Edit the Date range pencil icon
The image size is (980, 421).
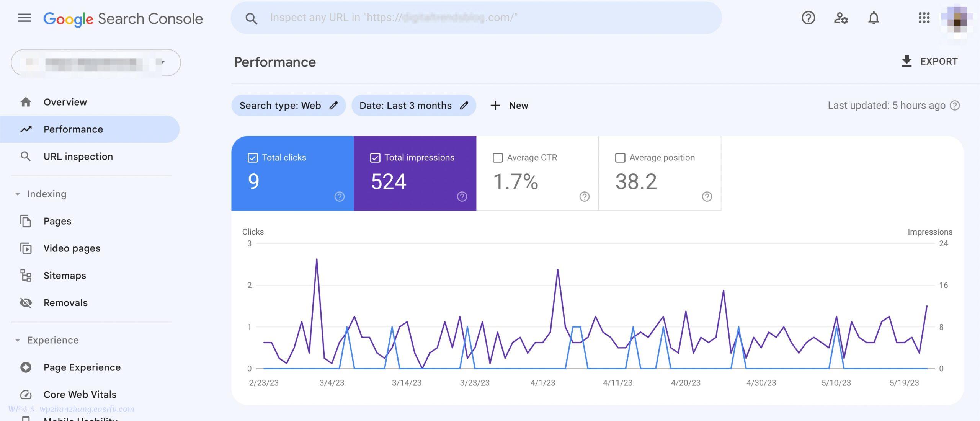(464, 105)
